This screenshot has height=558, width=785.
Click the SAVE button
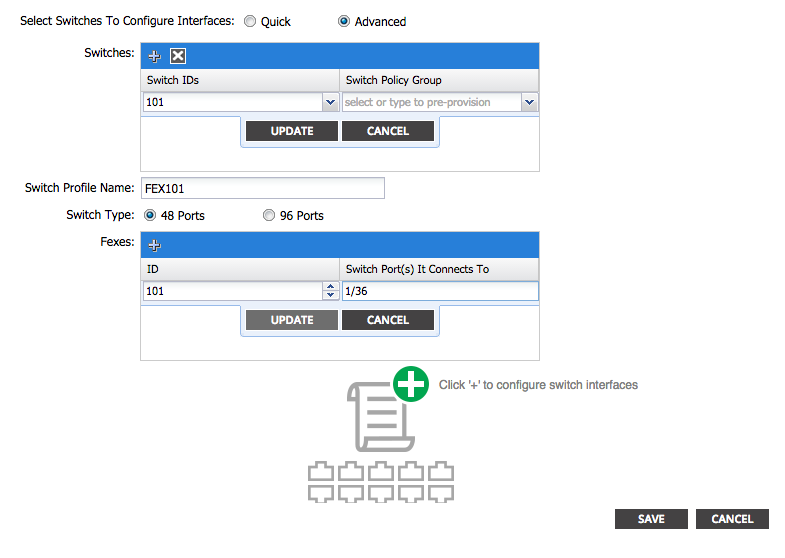(651, 519)
